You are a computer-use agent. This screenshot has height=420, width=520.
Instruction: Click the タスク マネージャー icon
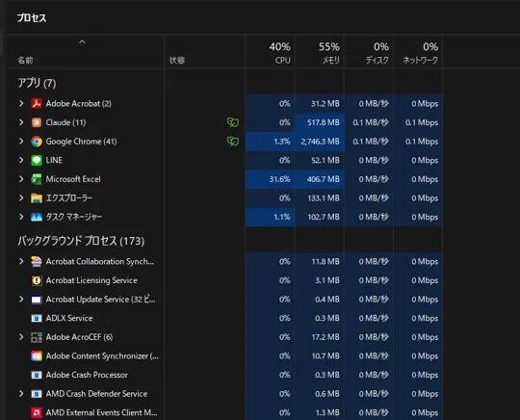[37, 217]
